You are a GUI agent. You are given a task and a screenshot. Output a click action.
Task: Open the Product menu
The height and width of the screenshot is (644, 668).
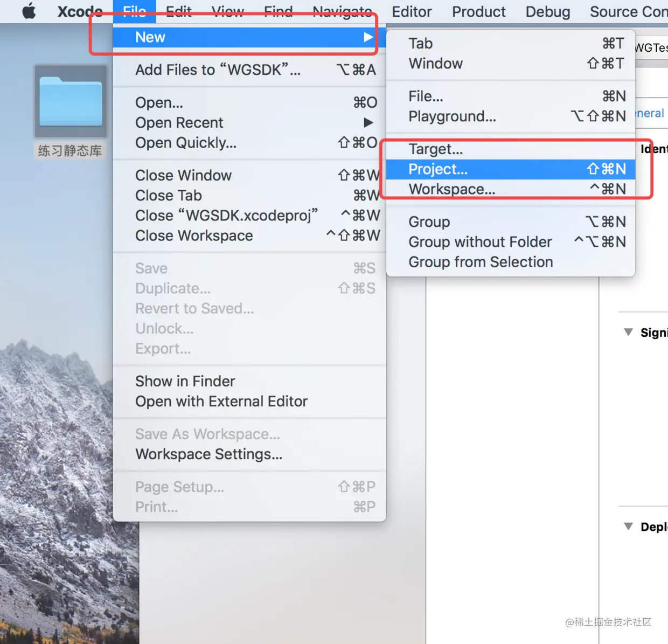coord(478,11)
